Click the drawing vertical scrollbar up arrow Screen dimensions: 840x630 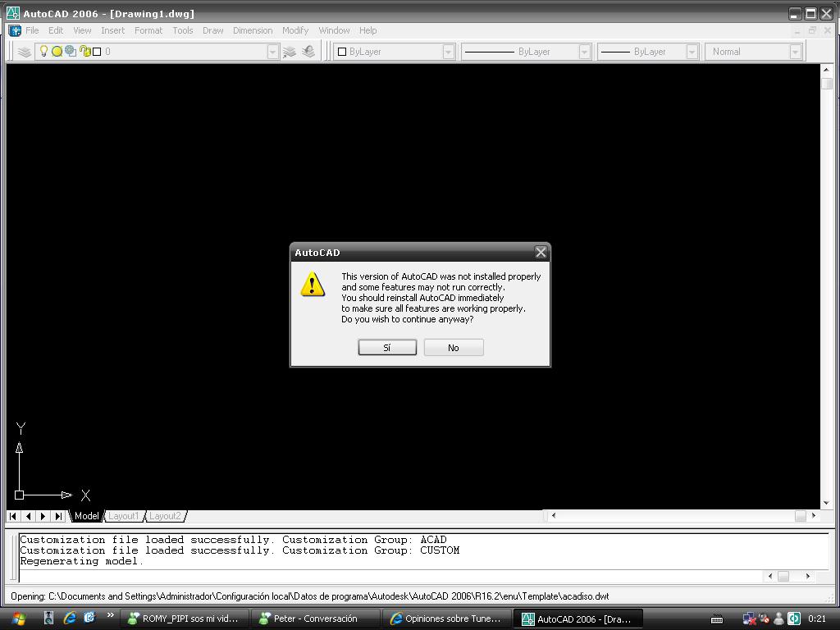pos(826,70)
